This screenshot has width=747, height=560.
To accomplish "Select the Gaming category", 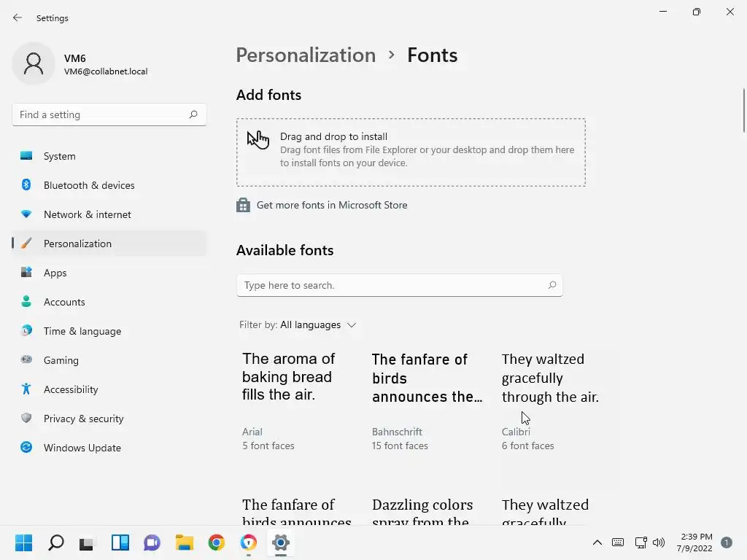I will (61, 360).
